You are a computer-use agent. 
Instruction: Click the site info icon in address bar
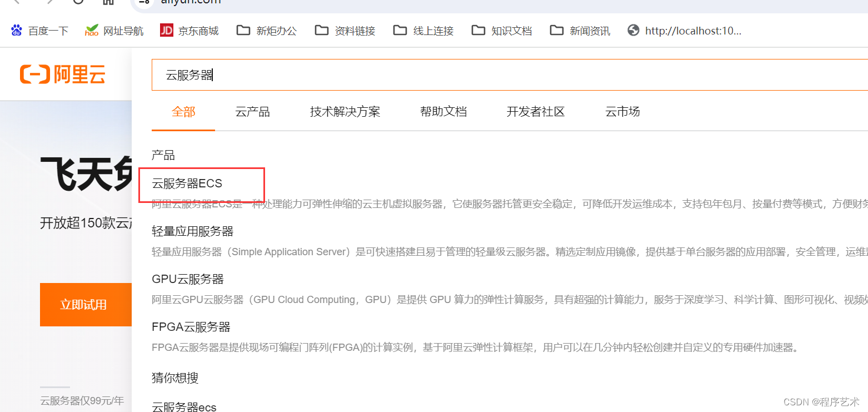click(144, 3)
